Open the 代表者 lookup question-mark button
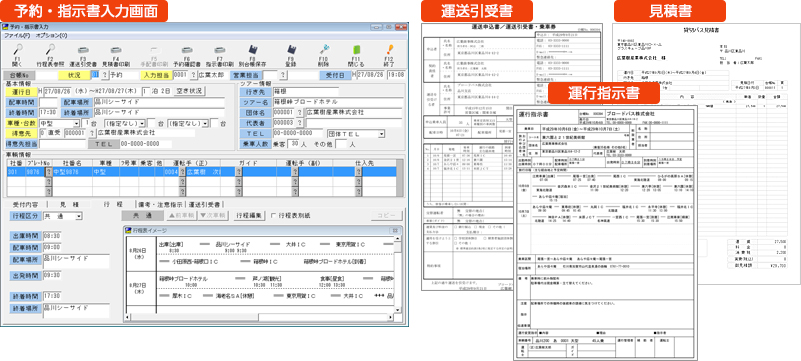 click(300, 123)
